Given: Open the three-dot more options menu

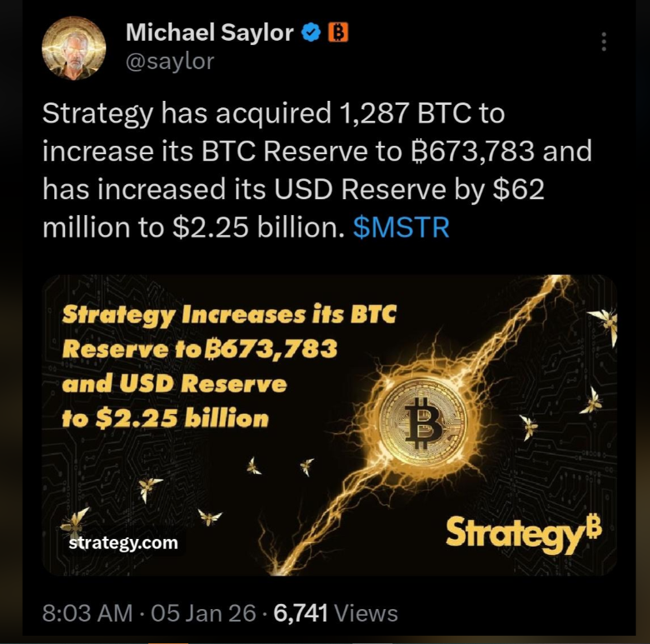Looking at the screenshot, I should click(603, 42).
